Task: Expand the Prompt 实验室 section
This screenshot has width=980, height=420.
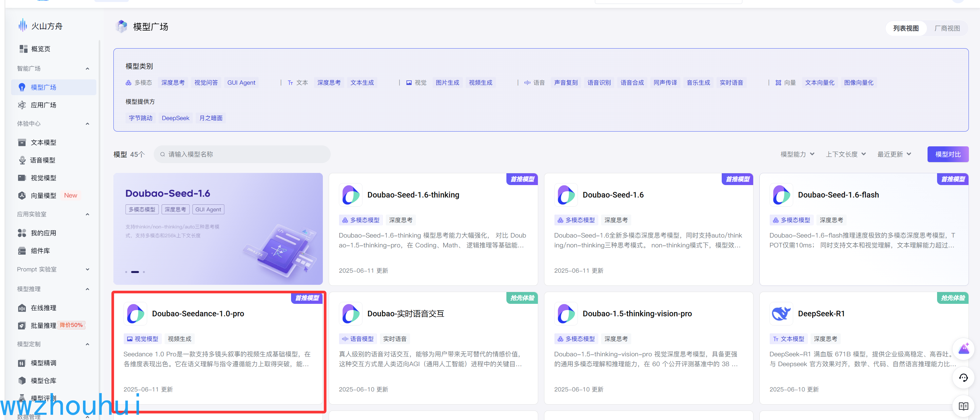Action: [x=88, y=269]
